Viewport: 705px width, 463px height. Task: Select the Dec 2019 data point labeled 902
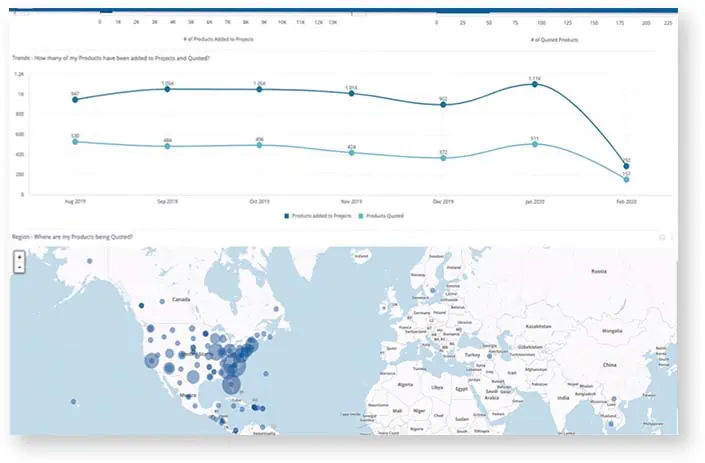point(443,105)
